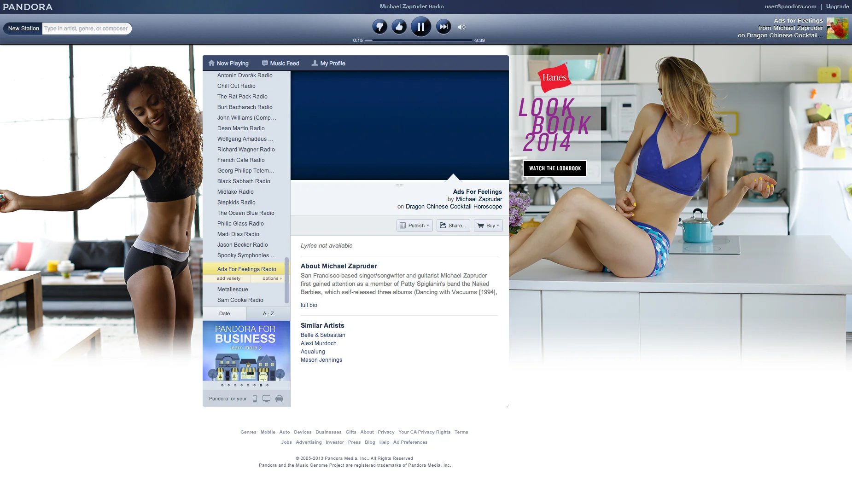Click Watch the Lookbook ad button
The height and width of the screenshot is (504, 852).
[x=554, y=168]
